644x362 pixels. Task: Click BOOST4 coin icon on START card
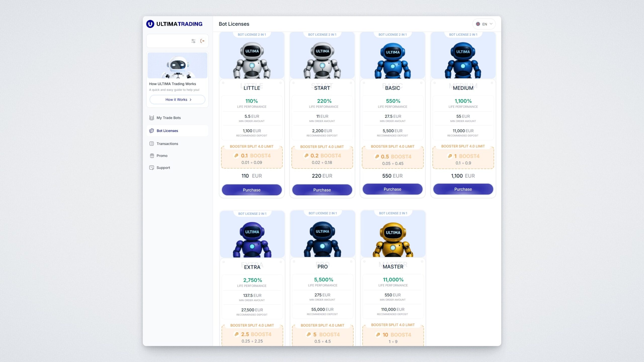(306, 156)
